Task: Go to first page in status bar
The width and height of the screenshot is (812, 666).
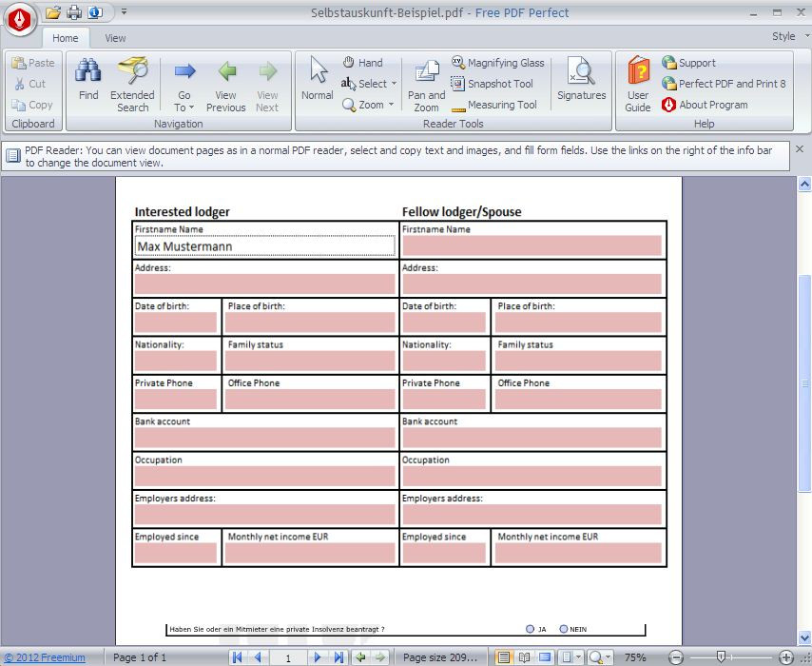Action: [x=237, y=657]
